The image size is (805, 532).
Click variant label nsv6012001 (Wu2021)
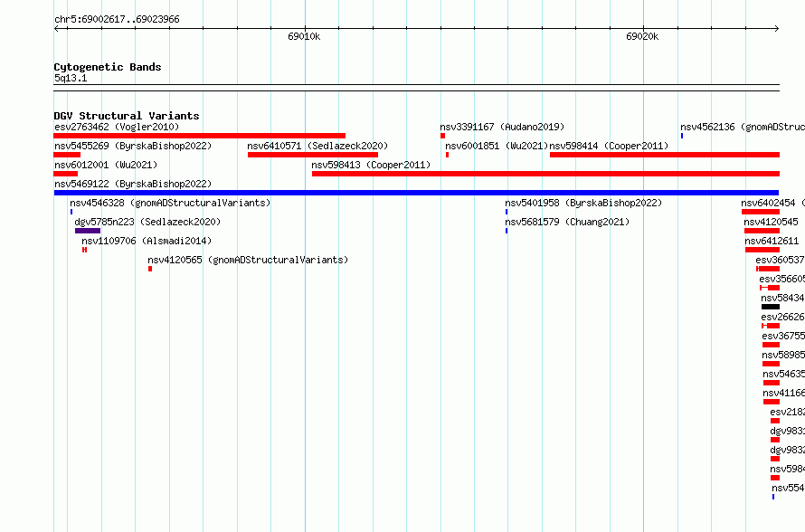coord(106,165)
